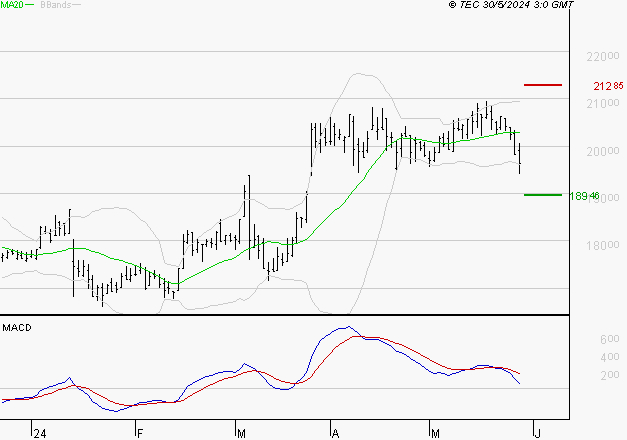The image size is (627, 440).
Task: Click the A April marker on time axis
Action: tap(335, 434)
